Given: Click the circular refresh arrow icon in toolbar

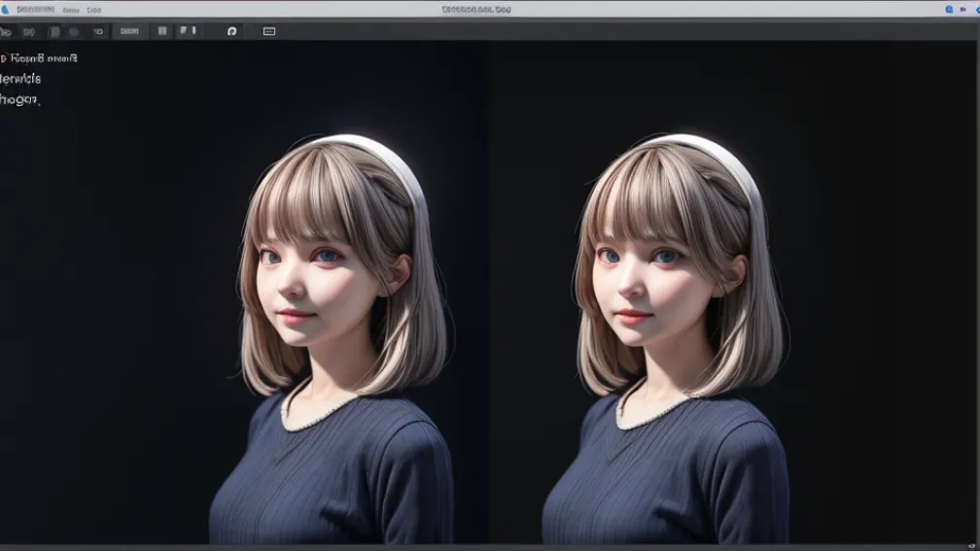Looking at the screenshot, I should point(231,31).
